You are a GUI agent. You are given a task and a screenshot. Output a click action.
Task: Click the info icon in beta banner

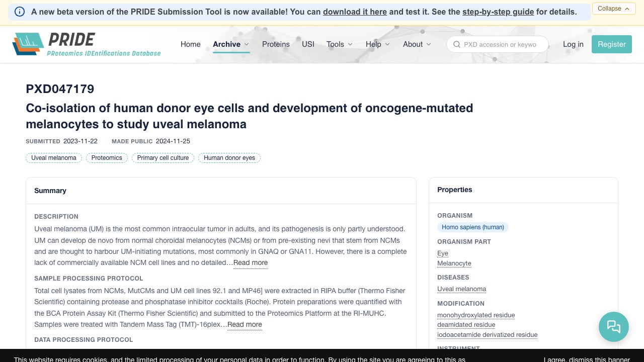[x=20, y=12]
